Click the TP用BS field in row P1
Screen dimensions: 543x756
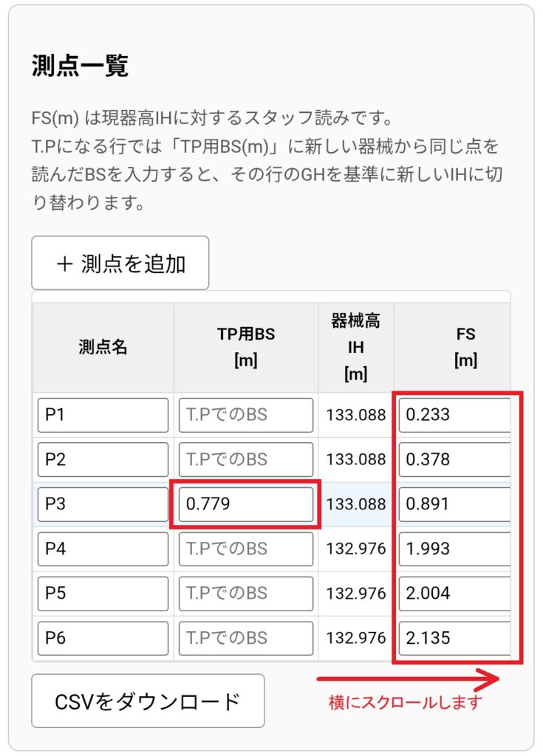pos(246,415)
